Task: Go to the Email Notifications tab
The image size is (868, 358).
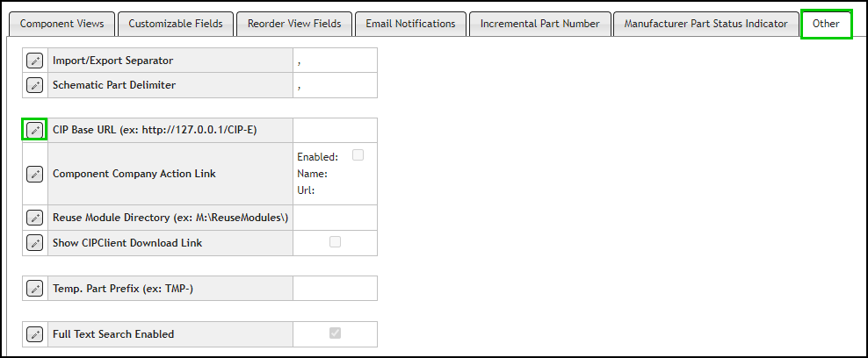Action: point(411,24)
